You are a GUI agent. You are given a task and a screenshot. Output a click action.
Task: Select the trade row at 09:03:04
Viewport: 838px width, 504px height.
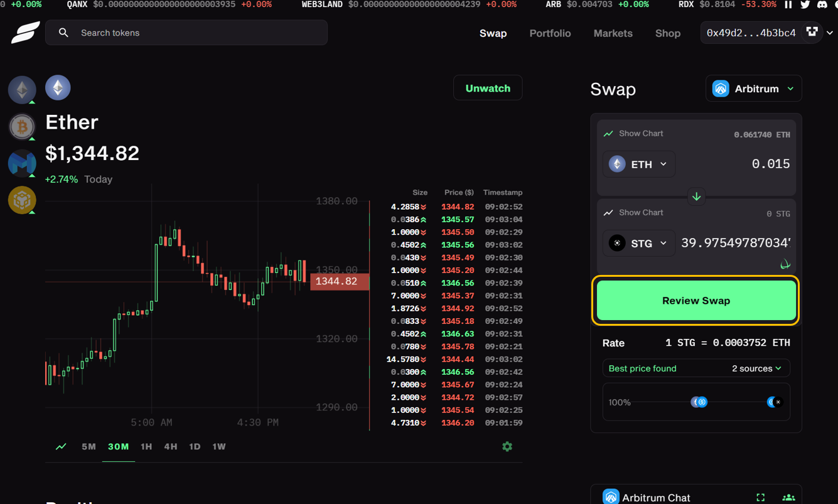coord(456,220)
